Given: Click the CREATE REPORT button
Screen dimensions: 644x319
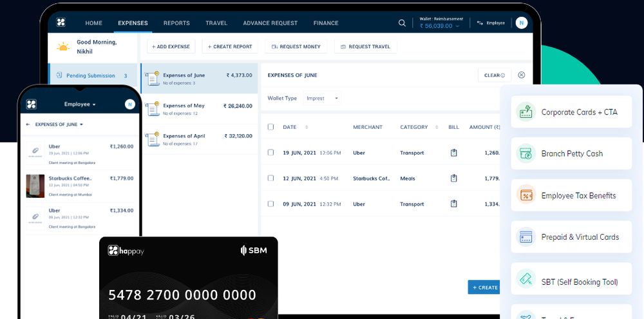Looking at the screenshot, I should pyautogui.click(x=230, y=46).
